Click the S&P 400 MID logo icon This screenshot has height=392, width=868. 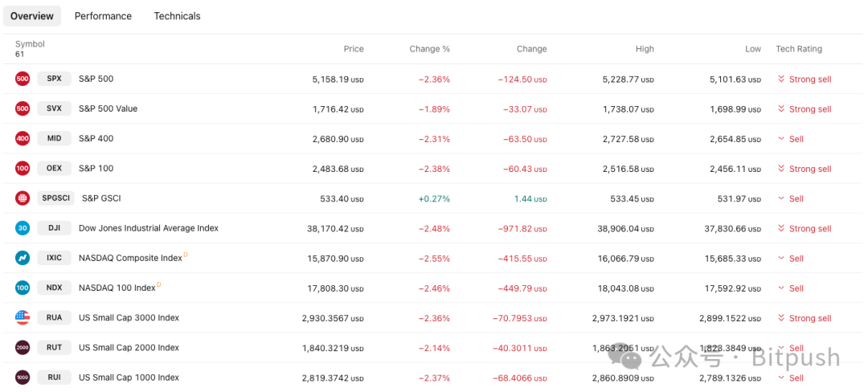pos(23,138)
